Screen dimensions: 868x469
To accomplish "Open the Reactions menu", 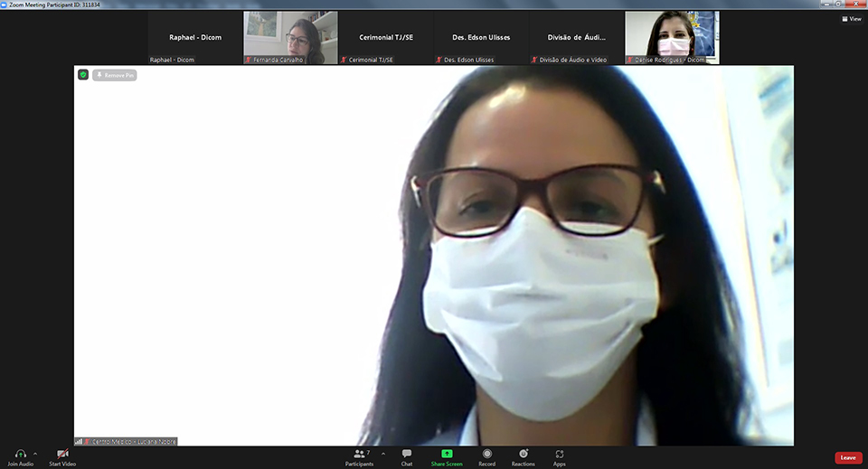I will 523,454.
